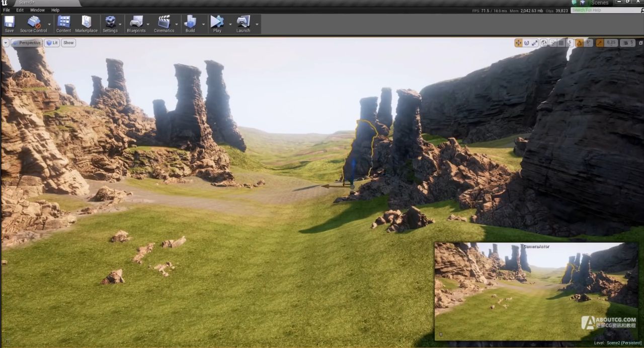Open Source Control from the toolbar

[33, 24]
